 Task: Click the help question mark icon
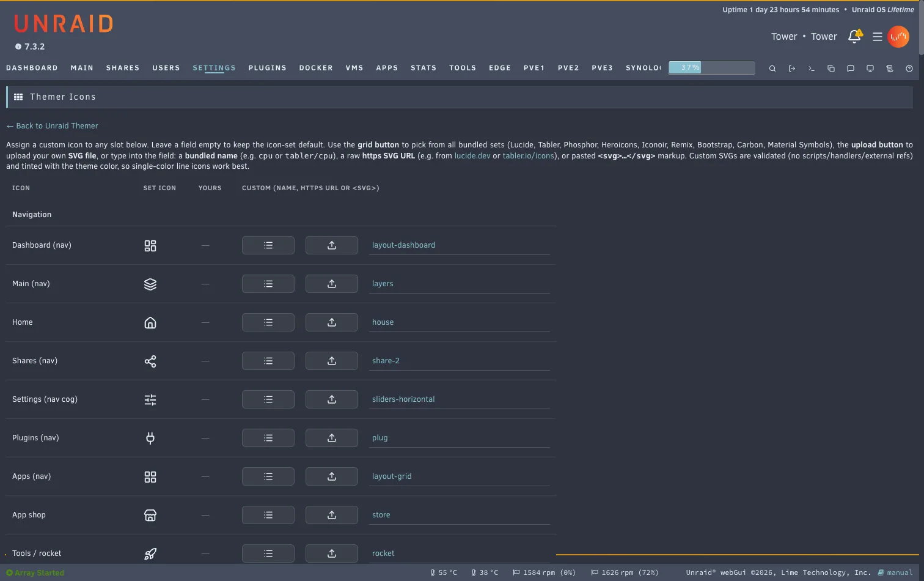pos(909,68)
